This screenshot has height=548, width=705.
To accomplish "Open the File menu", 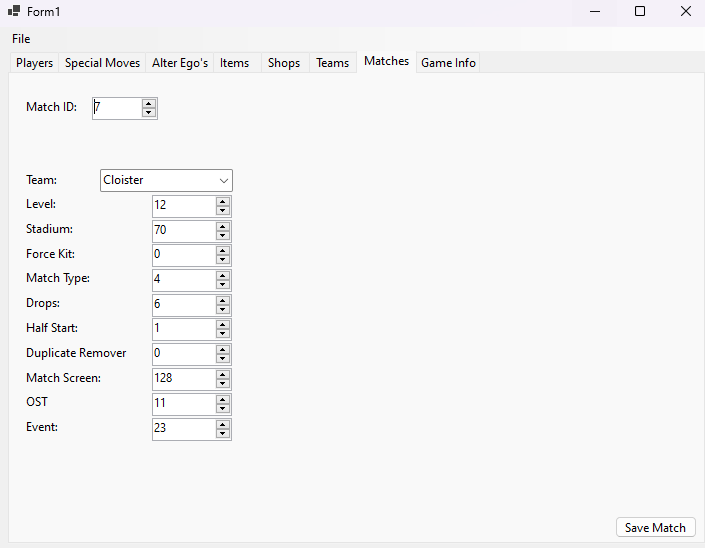I will coord(21,39).
